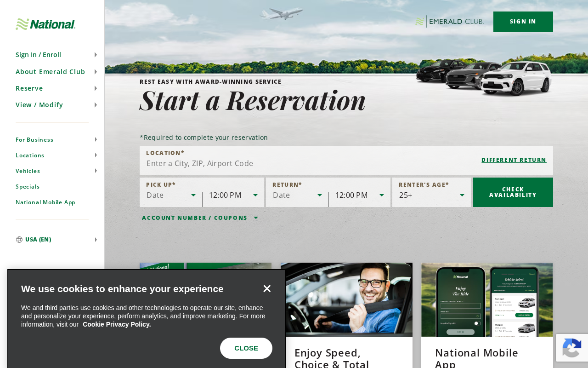588x368 pixels.
Task: Click the globe icon beside USA (EN)
Action: pos(19,240)
